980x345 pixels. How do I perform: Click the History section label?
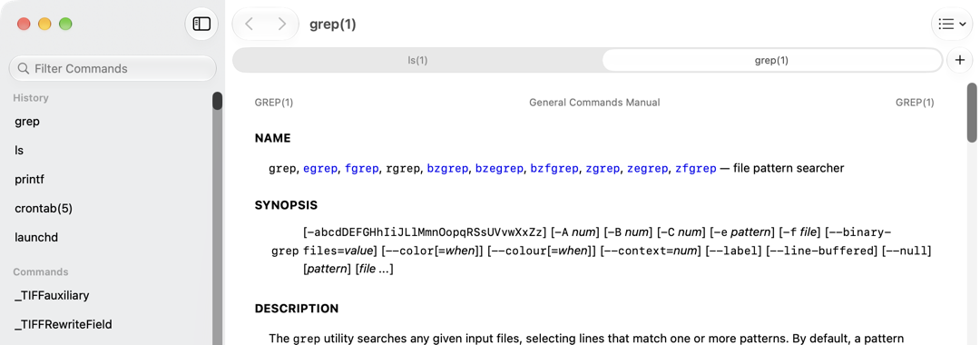pyautogui.click(x=31, y=97)
